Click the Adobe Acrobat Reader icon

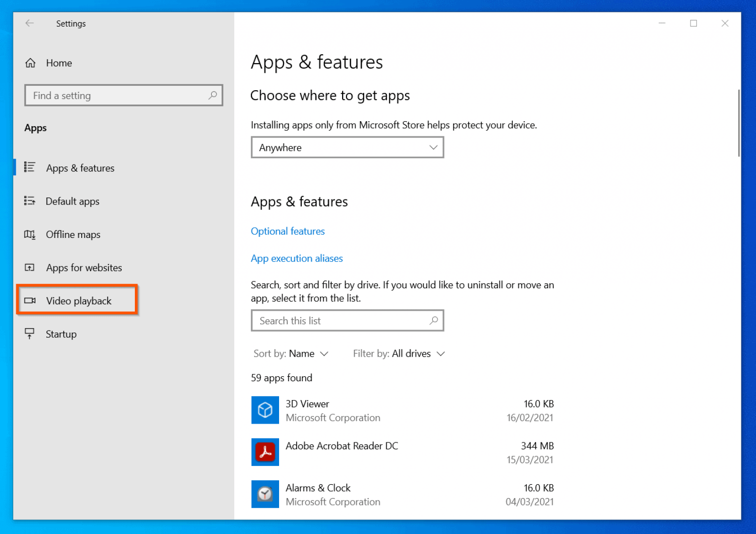[265, 452]
